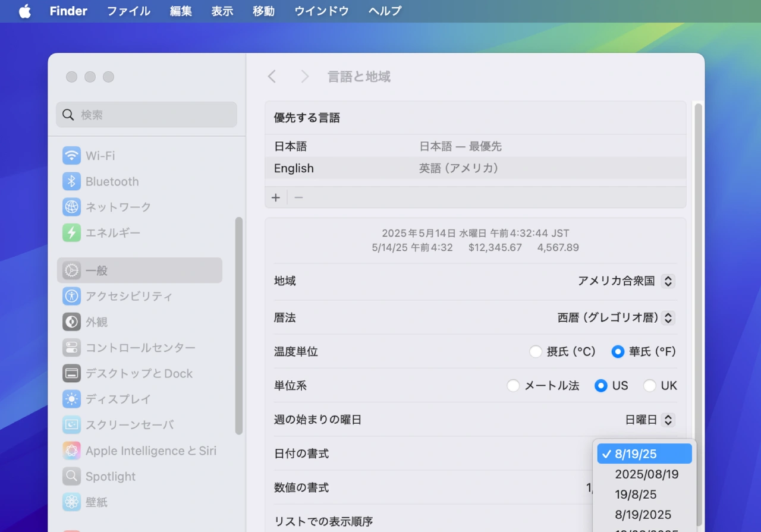Choose 2025/08/19 date format option
This screenshot has width=761, height=532.
click(646, 474)
